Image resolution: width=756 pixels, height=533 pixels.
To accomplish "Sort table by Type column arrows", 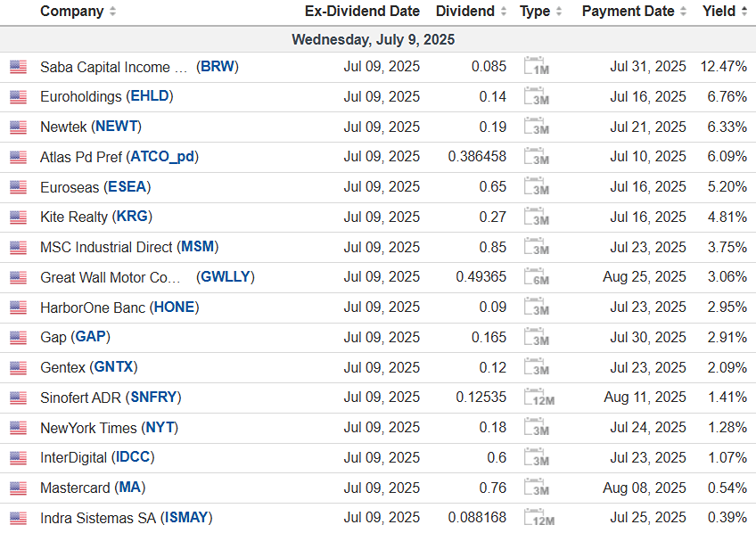I will 559,11.
